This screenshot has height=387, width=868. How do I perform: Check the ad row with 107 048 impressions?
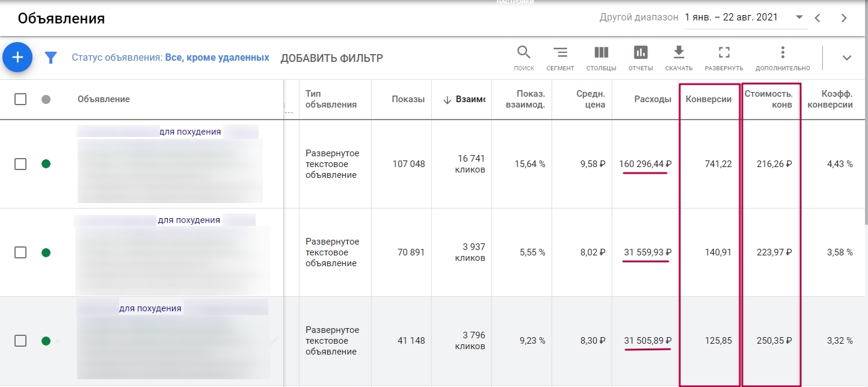pyautogui.click(x=20, y=164)
